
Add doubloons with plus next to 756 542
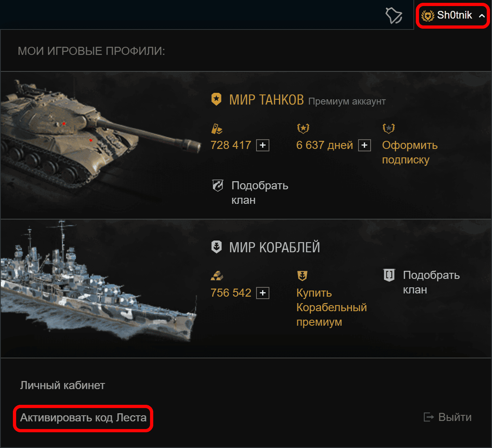(263, 293)
